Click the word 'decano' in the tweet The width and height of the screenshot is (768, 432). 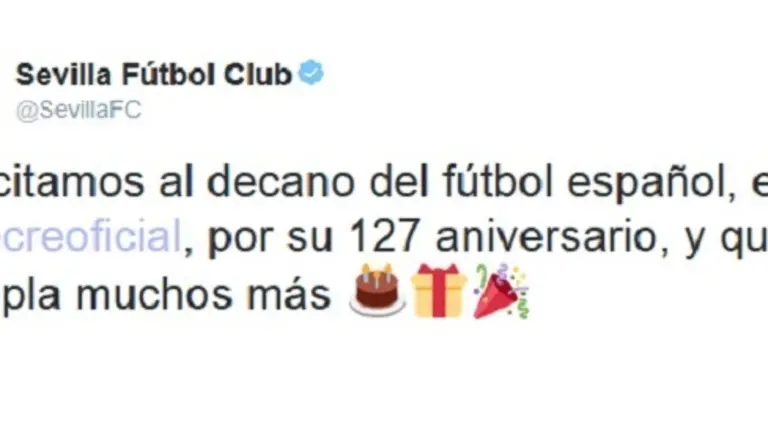coord(281,182)
